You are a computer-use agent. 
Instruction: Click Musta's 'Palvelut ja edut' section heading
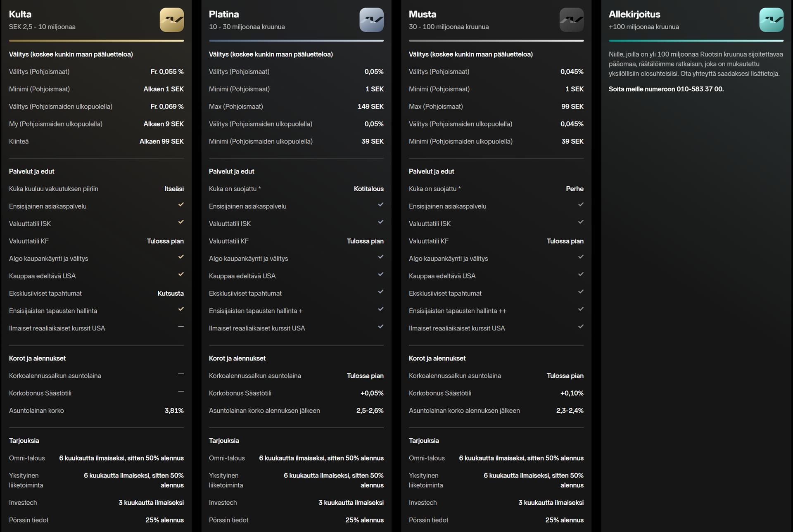click(431, 171)
